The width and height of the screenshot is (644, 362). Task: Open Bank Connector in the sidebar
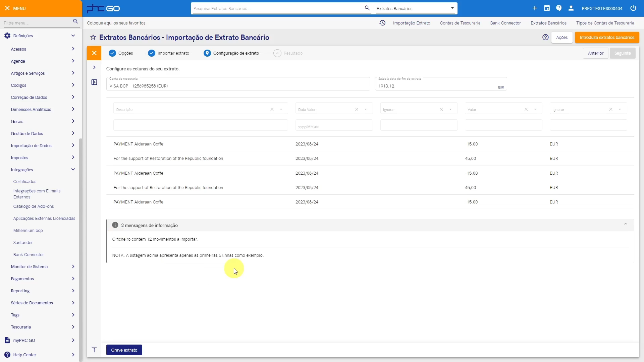29,254
